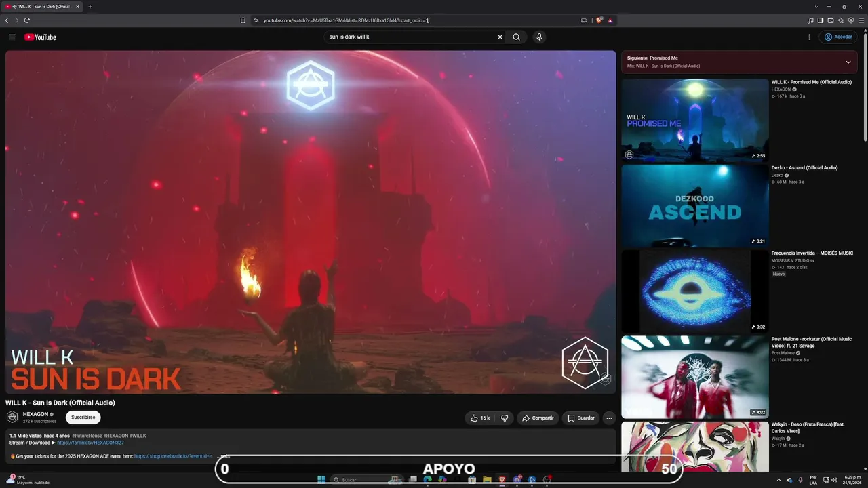Select the #WILLK hashtag
868x488 pixels.
coord(138,436)
